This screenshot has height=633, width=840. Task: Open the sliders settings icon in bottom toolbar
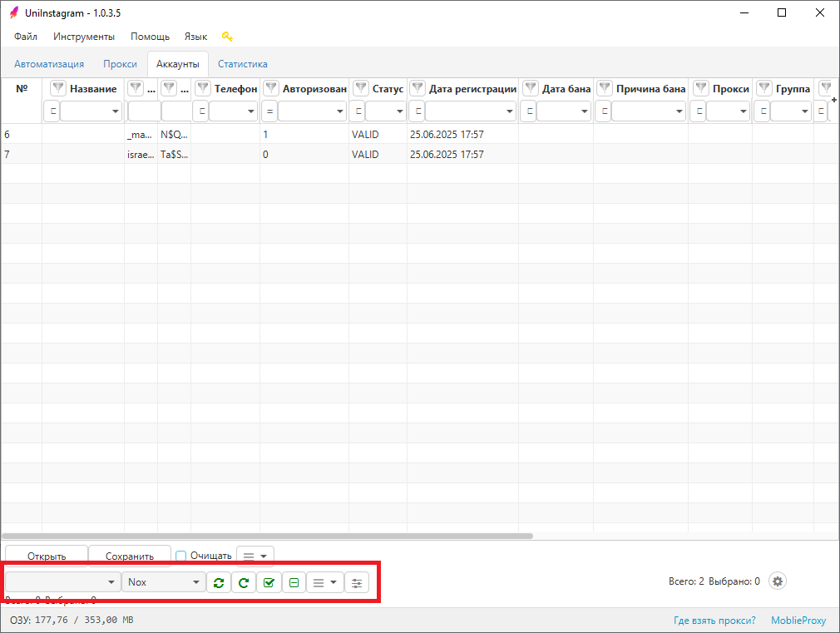pos(357,582)
